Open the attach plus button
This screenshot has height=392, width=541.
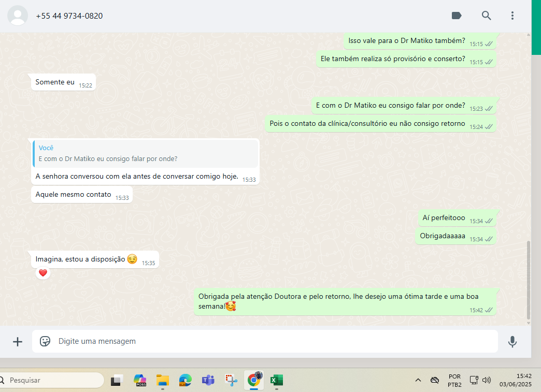(x=18, y=342)
